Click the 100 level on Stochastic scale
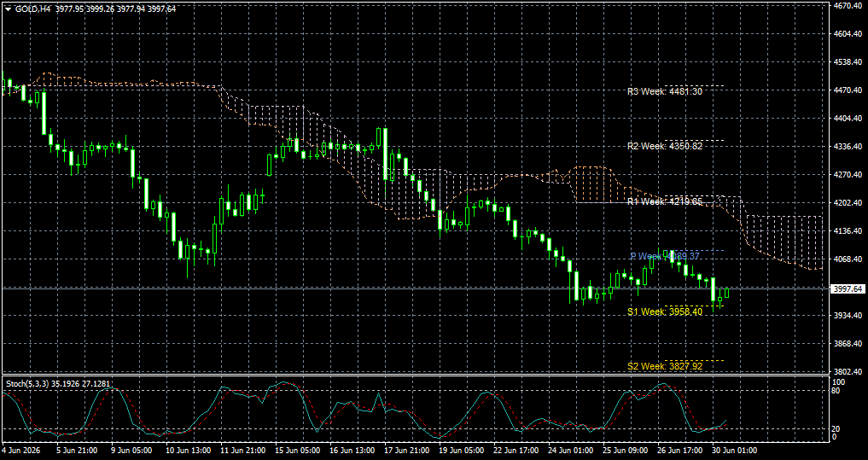This screenshot has height=460, width=868. [x=839, y=382]
